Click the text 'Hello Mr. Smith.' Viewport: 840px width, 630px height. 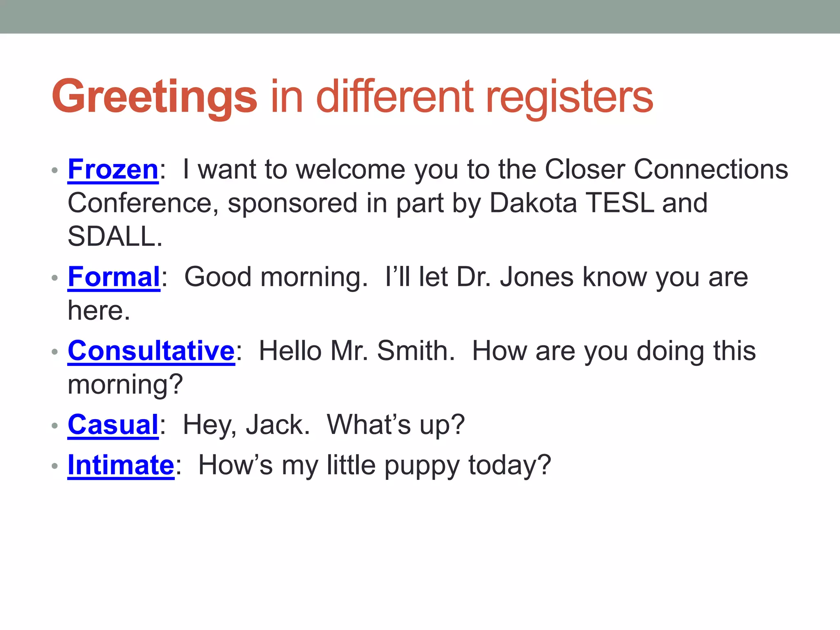(356, 351)
